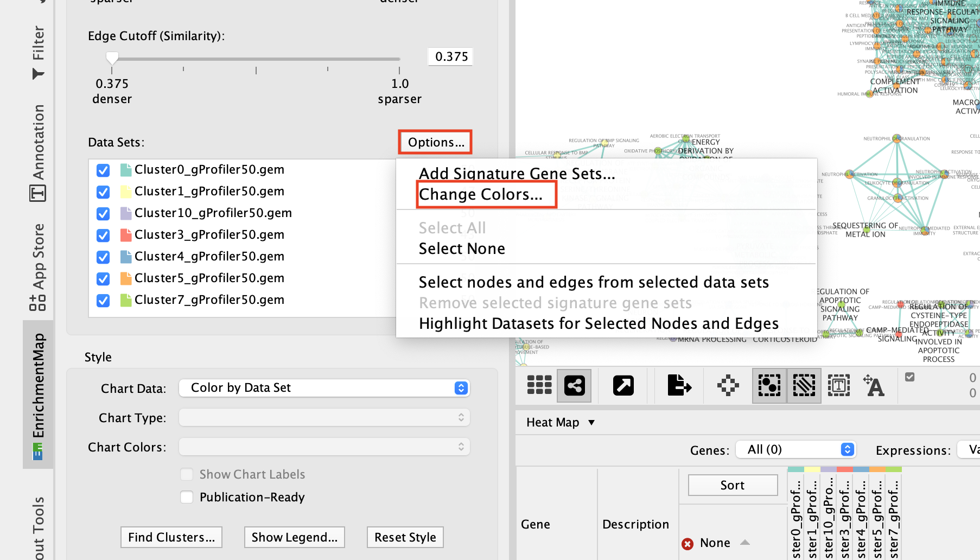Toggle annotation selection mode icon
Viewport: 980px width, 560px height.
coord(838,385)
